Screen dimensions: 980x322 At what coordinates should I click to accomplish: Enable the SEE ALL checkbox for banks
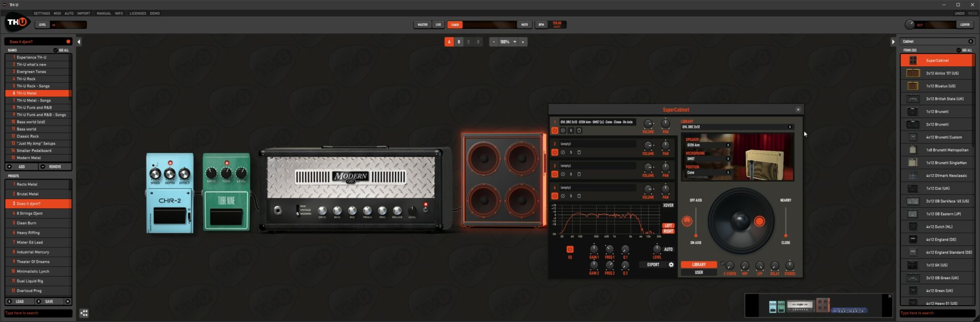pyautogui.click(x=56, y=50)
